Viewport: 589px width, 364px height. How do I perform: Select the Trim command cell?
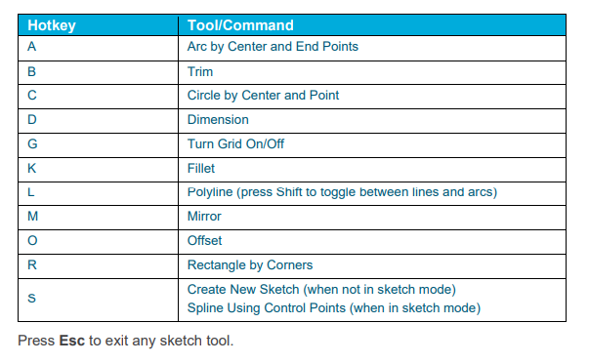(372, 72)
